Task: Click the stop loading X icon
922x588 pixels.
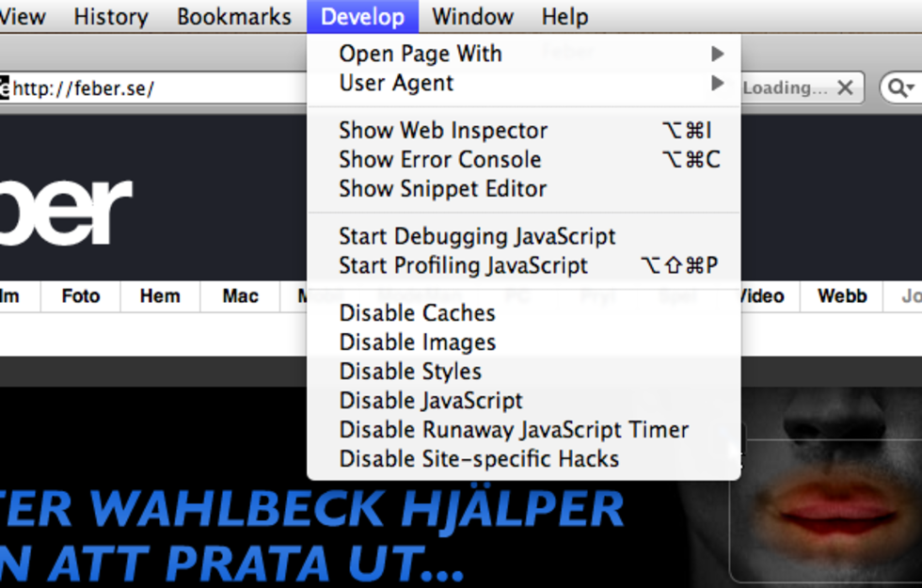Action: click(845, 87)
